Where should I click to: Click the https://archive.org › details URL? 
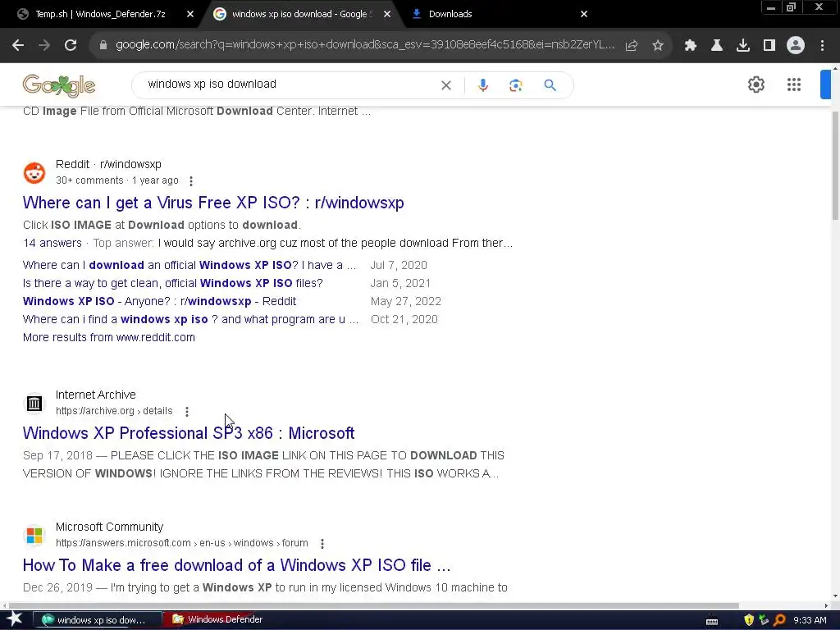point(114,411)
